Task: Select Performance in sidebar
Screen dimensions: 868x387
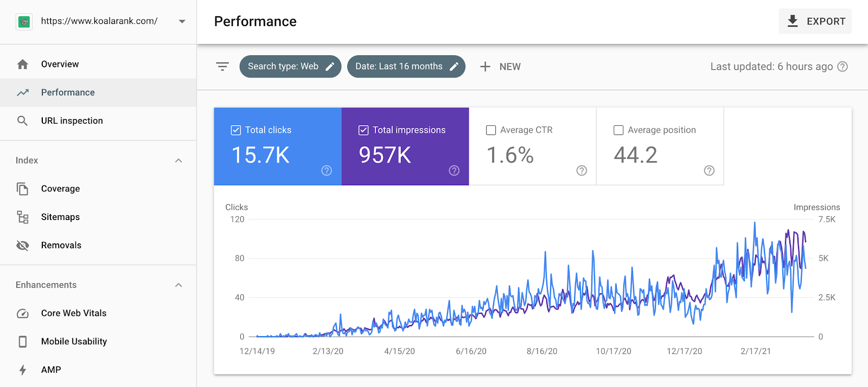Action: click(98, 93)
